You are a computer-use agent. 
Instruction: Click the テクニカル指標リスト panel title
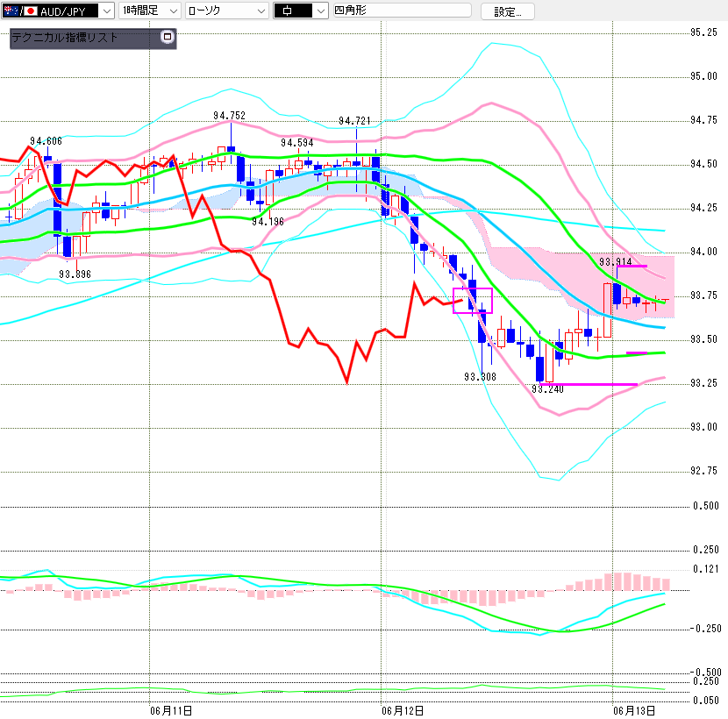click(65, 38)
